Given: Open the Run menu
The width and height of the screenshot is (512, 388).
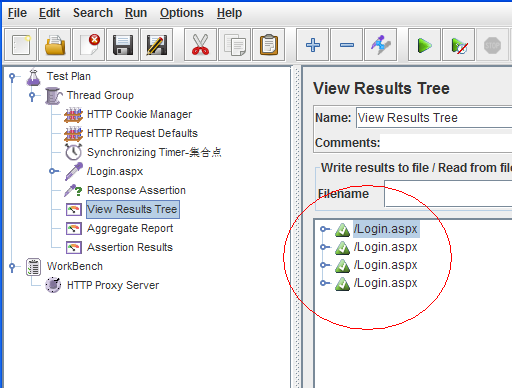Looking at the screenshot, I should click(136, 13).
